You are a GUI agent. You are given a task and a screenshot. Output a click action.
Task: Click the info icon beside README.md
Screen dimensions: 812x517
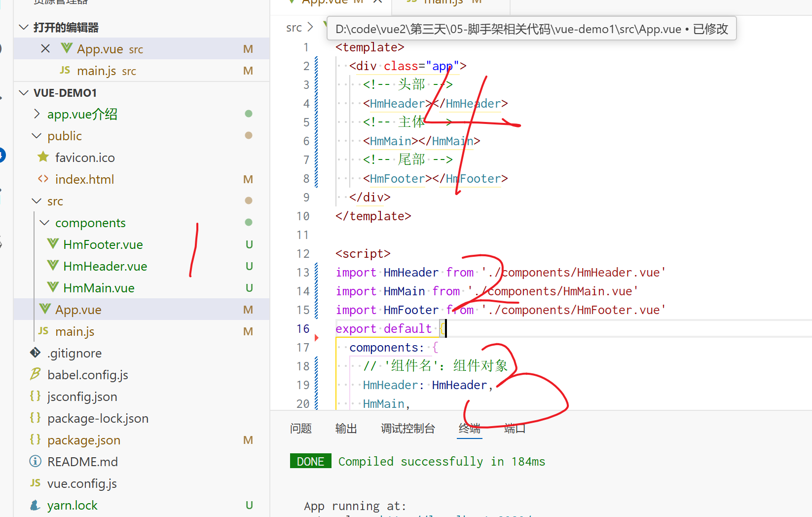click(36, 461)
